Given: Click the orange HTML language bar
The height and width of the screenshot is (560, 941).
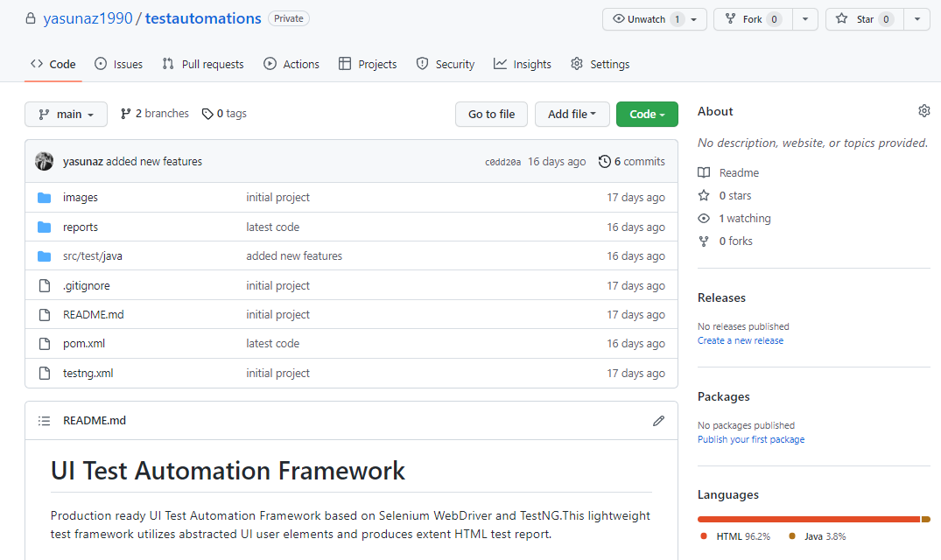Looking at the screenshot, I should coord(805,519).
